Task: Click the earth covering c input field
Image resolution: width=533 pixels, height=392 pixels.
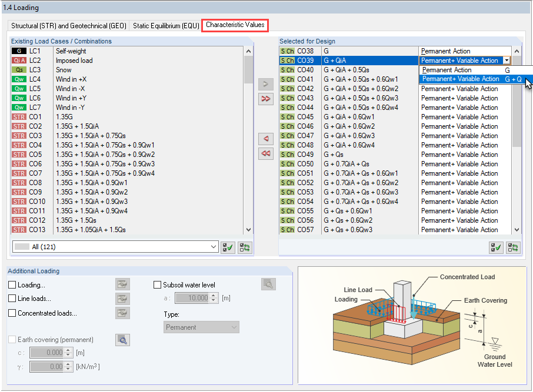Action: (x=47, y=353)
